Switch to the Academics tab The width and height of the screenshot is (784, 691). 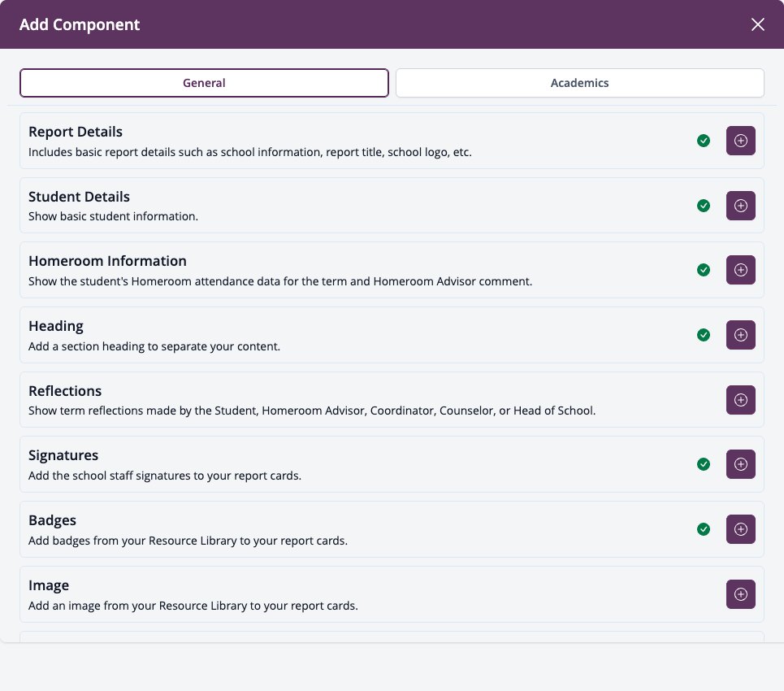[579, 83]
